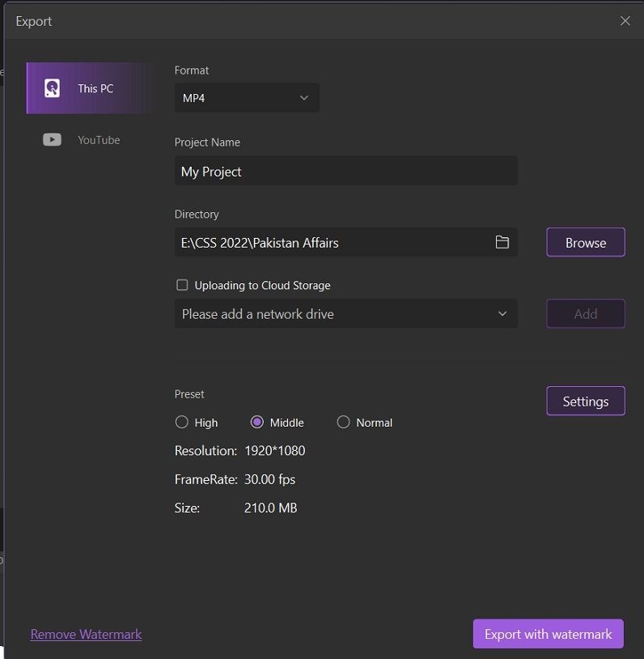The image size is (644, 659).
Task: Enable Uploading to Cloud Storage checkbox
Action: point(182,285)
